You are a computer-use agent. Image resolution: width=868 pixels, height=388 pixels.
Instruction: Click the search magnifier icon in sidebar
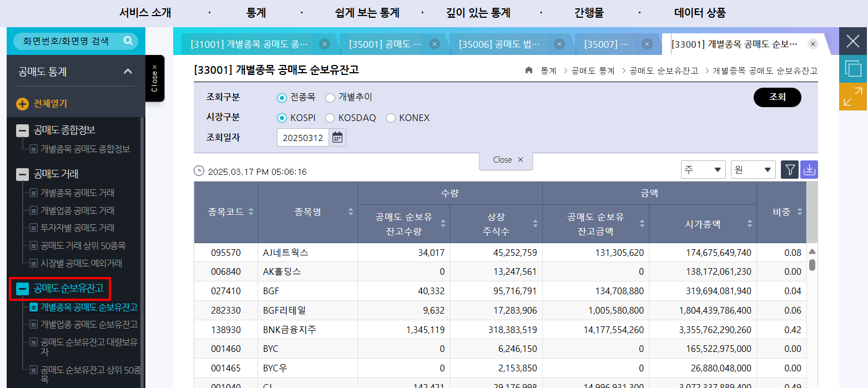[x=128, y=41]
